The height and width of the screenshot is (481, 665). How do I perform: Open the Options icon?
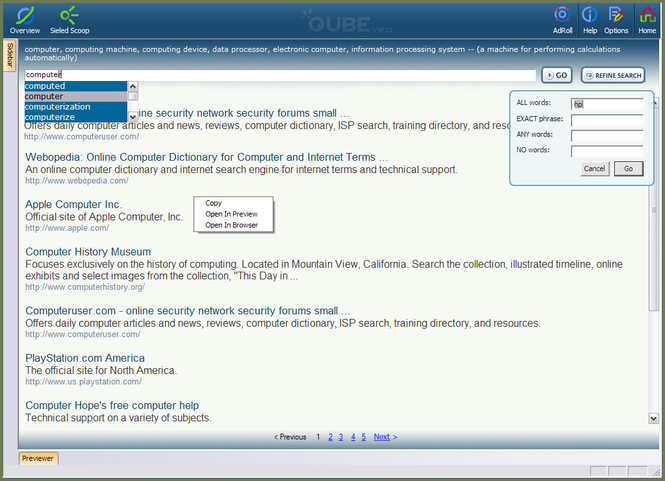(x=616, y=15)
